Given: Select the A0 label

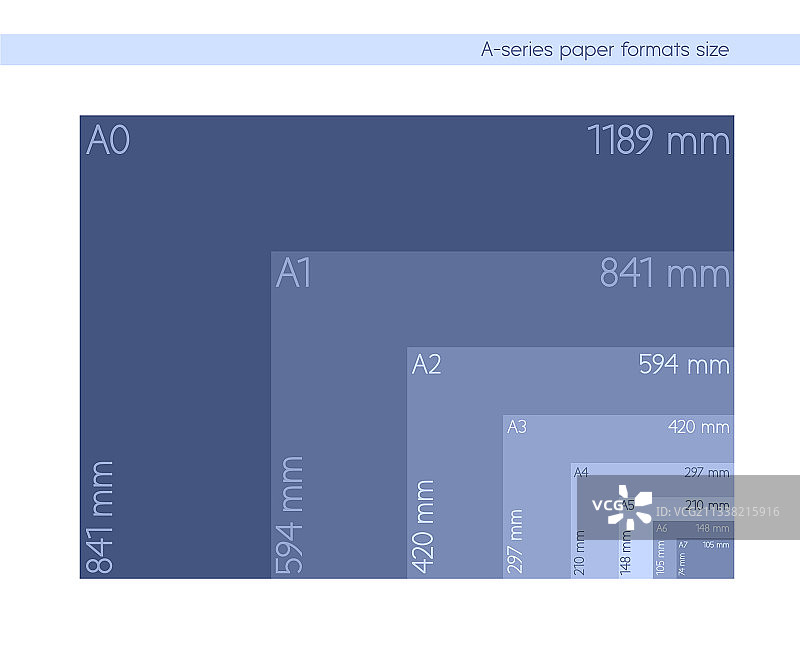Looking at the screenshot, I should [x=108, y=141].
